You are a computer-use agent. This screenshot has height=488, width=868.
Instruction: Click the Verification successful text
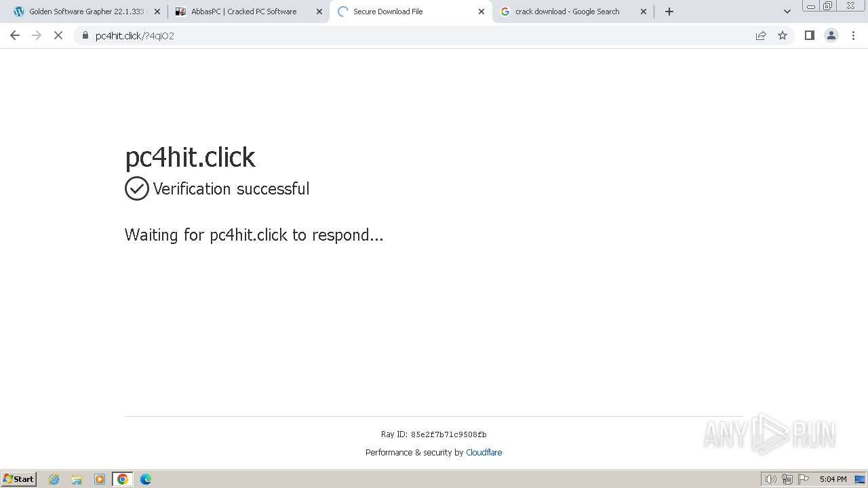(231, 188)
